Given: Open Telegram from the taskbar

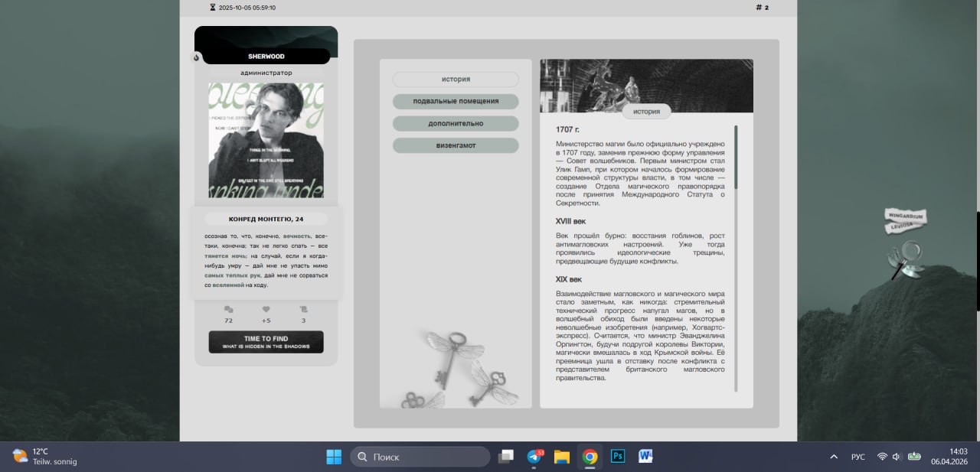Looking at the screenshot, I should [x=534, y=457].
